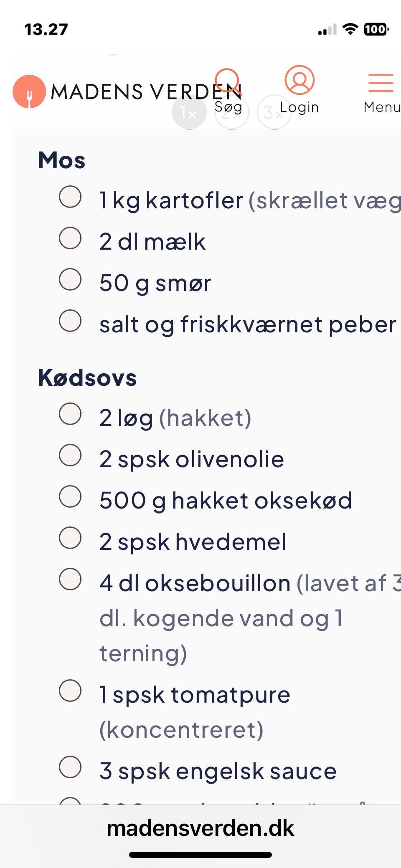401x868 pixels.
Task: Tick salt og friskkværnet peber
Action: pyautogui.click(x=70, y=321)
